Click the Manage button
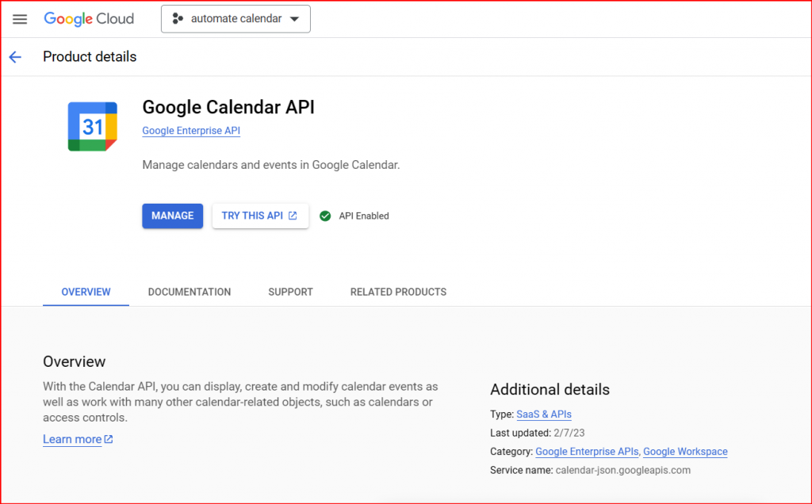Viewport: 812px width, 504px height. tap(172, 216)
